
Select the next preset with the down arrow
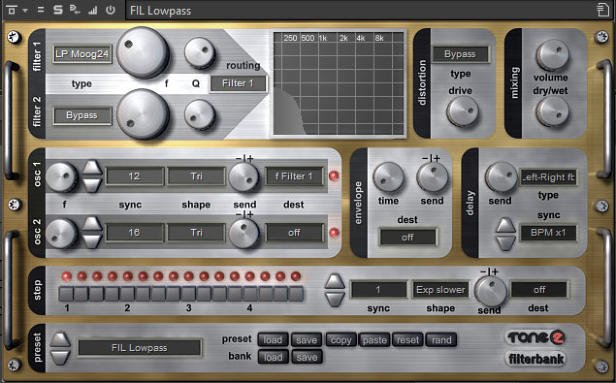[60, 357]
